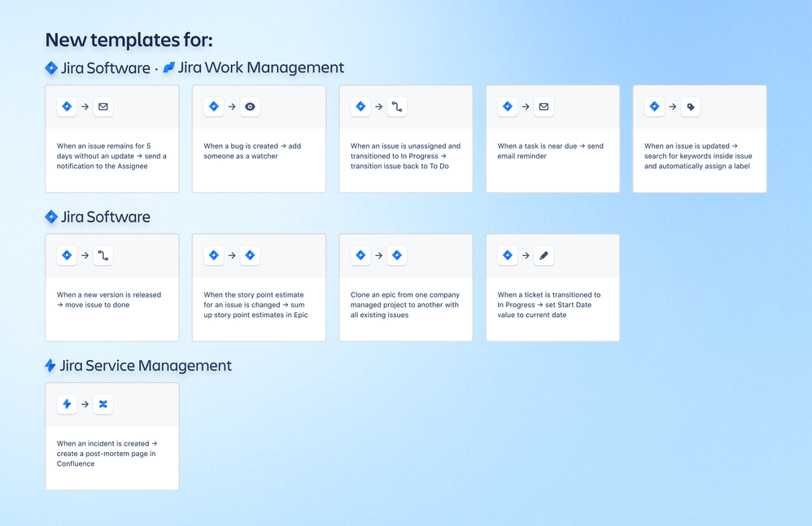This screenshot has height=526, width=812.
Task: Open template 'sum up story point estimates in Epic'
Action: coord(259,288)
